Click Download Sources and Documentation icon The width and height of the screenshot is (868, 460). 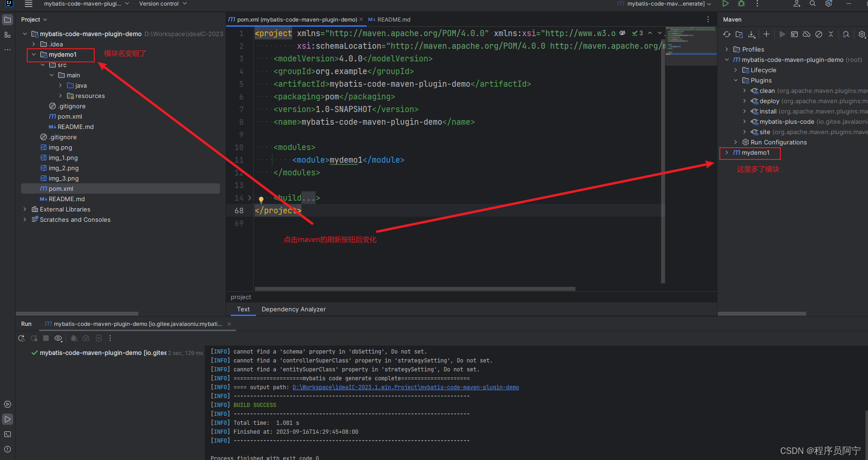[x=752, y=34]
